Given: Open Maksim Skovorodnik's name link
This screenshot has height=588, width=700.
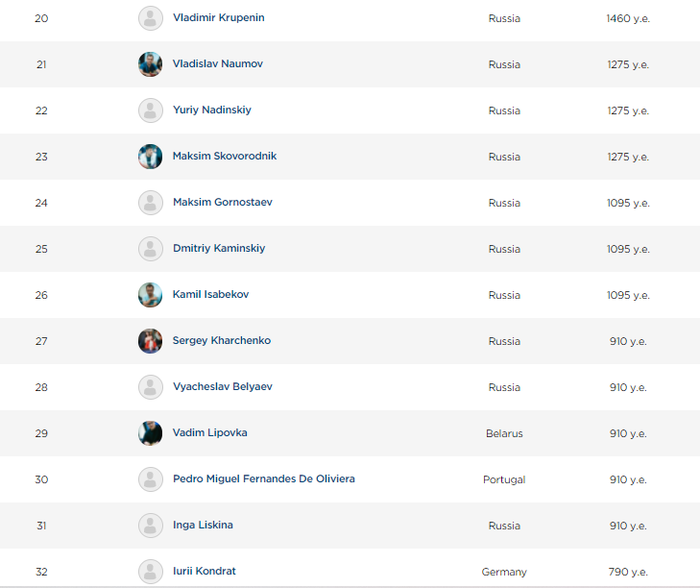Looking at the screenshot, I should (224, 156).
